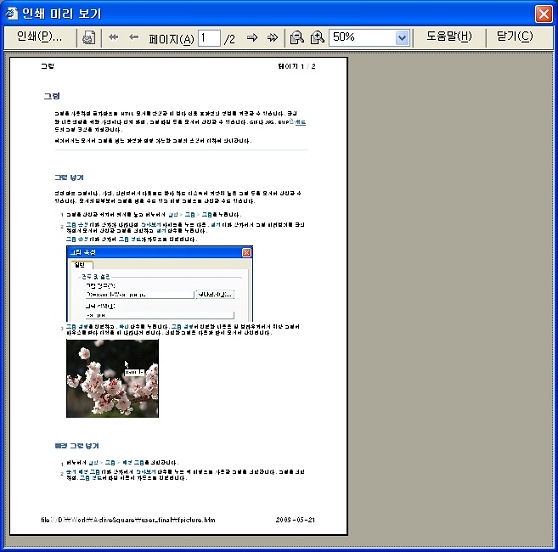Close the print preview window with X
Image resolution: width=558 pixels, height=552 pixels.
click(543, 14)
